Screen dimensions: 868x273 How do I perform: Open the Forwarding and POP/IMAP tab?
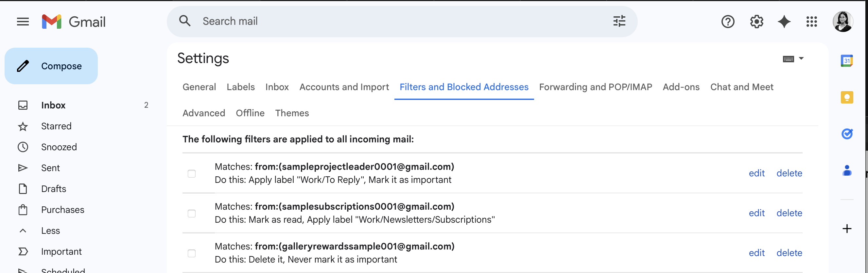[x=595, y=87]
